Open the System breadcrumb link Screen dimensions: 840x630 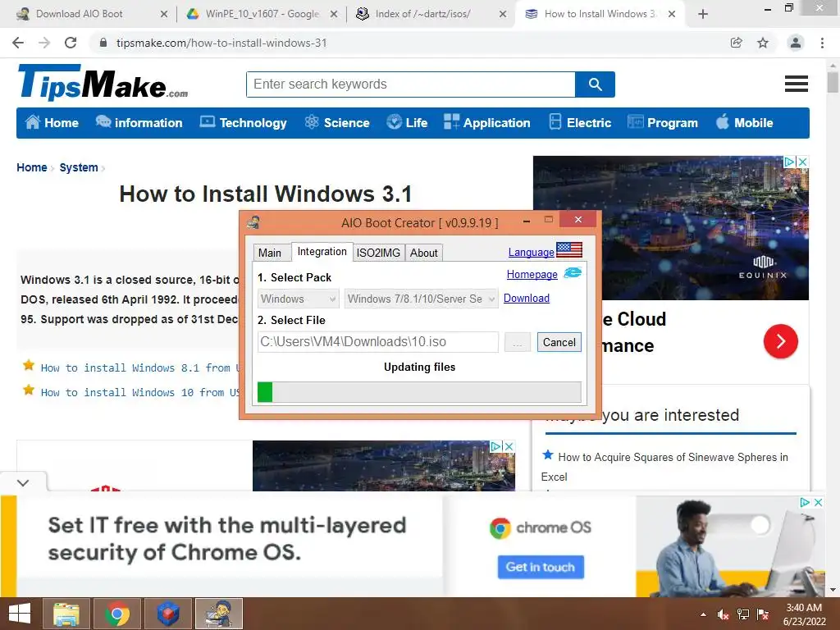tap(79, 167)
